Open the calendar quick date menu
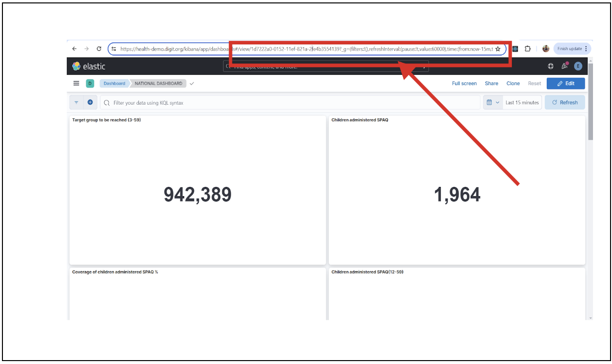612x364 pixels. coord(493,102)
